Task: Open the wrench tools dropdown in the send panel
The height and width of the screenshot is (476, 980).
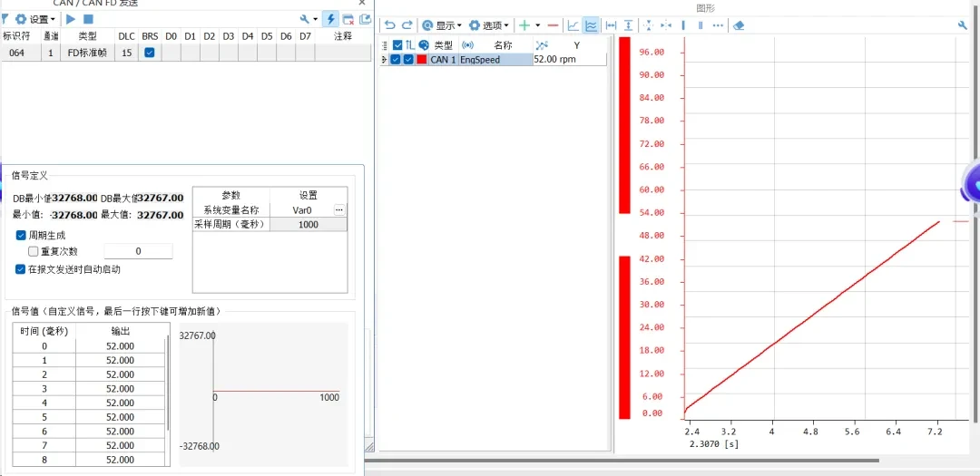Action: point(309,19)
